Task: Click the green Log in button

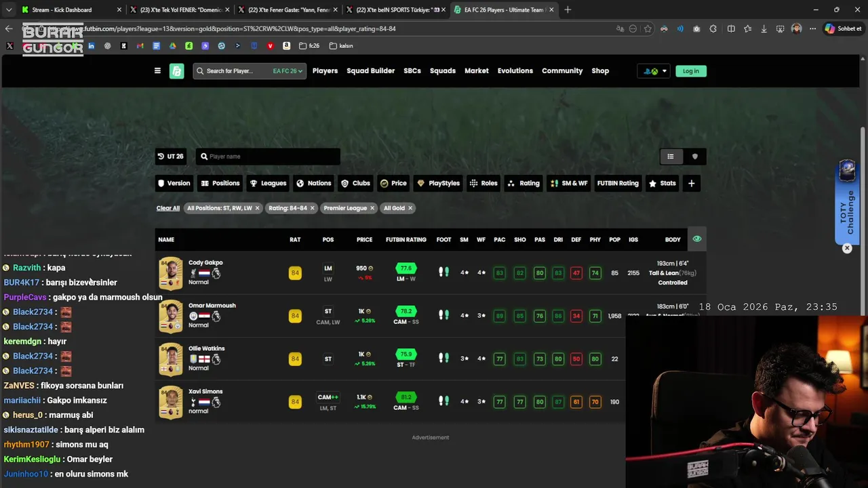Action: [691, 71]
